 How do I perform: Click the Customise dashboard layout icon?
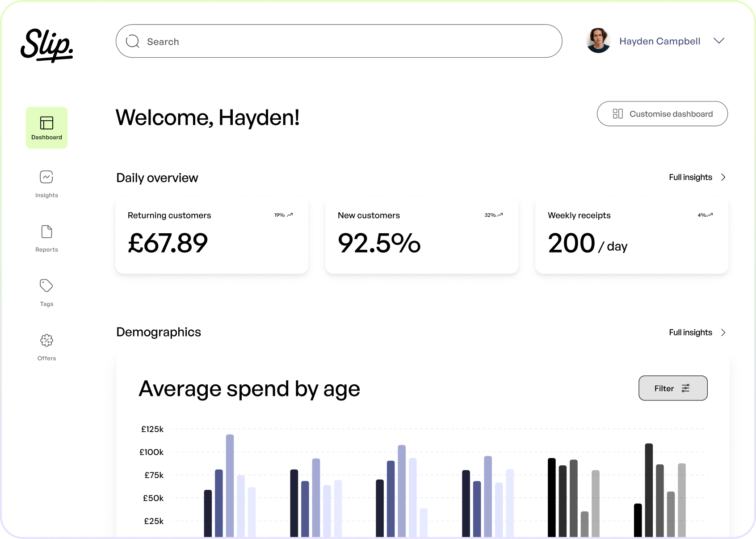click(618, 114)
